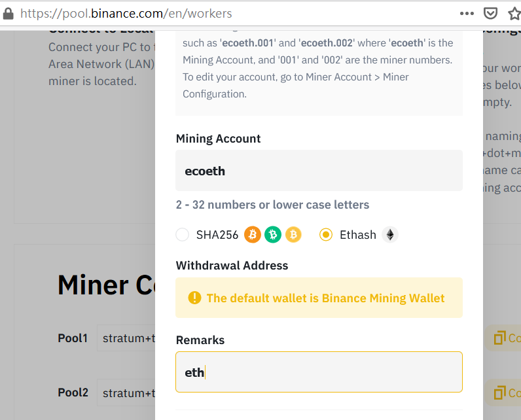This screenshot has height=420, width=521.
Task: Click the orange Bitcoin coin icon
Action: [253, 235]
